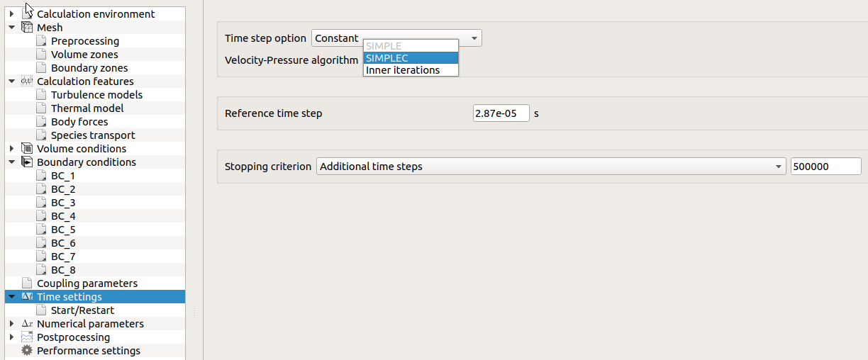Choose SIMPLEC from the algorithm list
Image resolution: width=868 pixels, height=360 pixels.
(411, 58)
